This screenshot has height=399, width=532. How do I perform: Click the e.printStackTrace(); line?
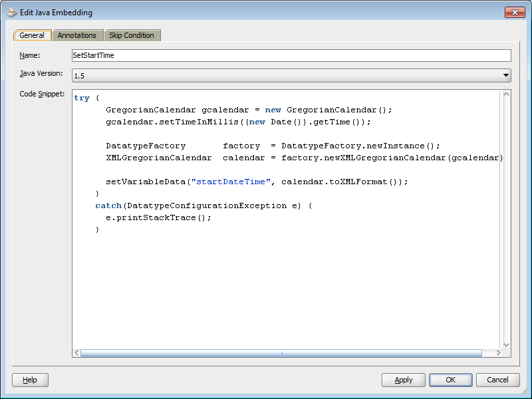tap(158, 218)
